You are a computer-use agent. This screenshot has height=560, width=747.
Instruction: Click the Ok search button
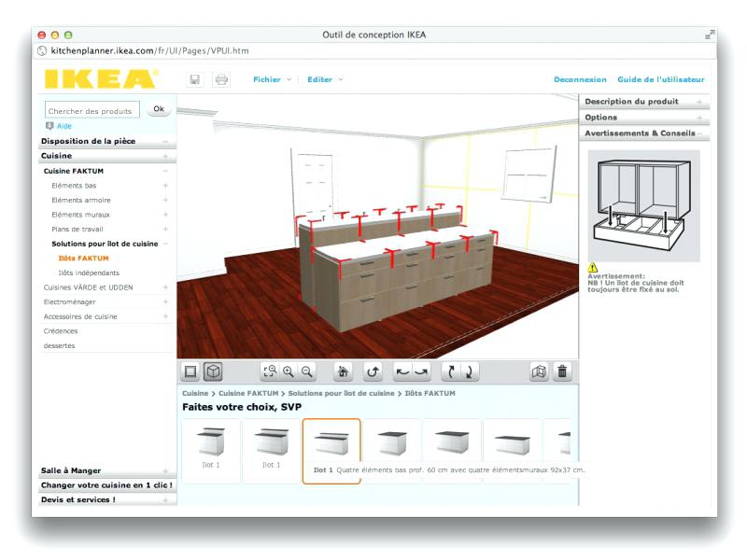coord(159,109)
